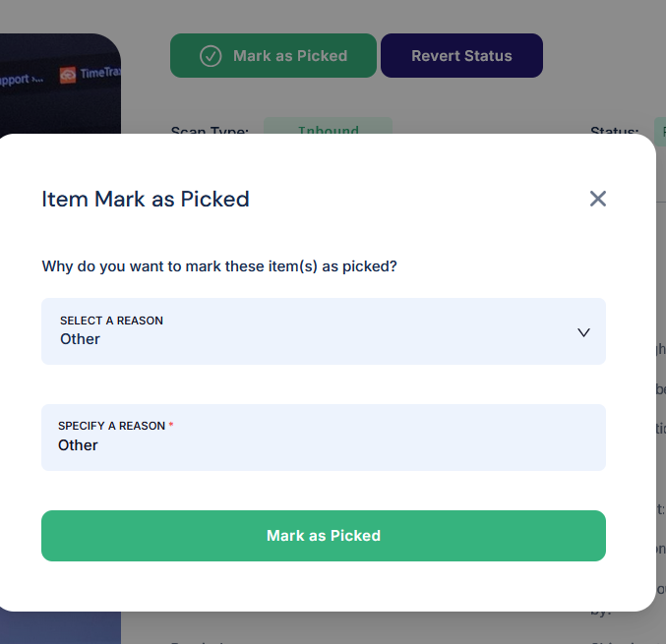Select the TimeTrax bookmark label
Viewport: 666px width, 644px height.
(x=100, y=73)
